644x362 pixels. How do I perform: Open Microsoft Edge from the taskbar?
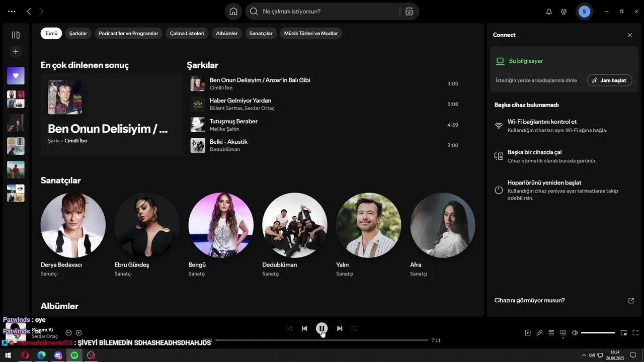pos(42,355)
